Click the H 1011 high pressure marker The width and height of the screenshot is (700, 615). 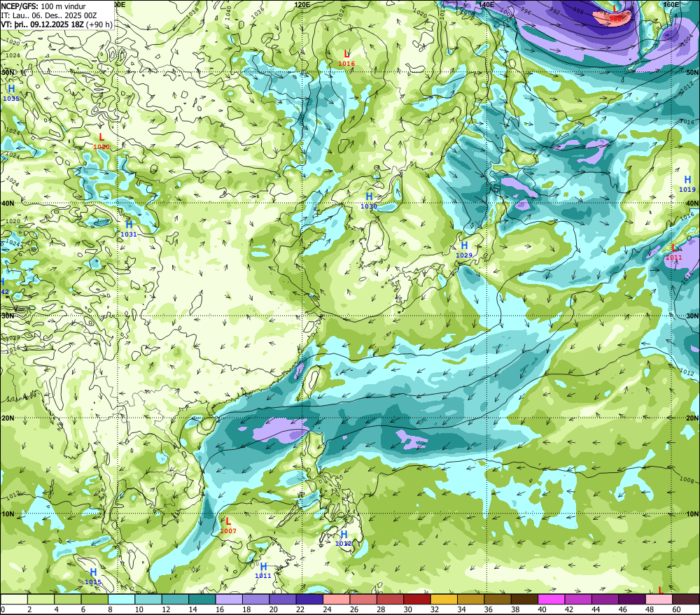pyautogui.click(x=263, y=570)
